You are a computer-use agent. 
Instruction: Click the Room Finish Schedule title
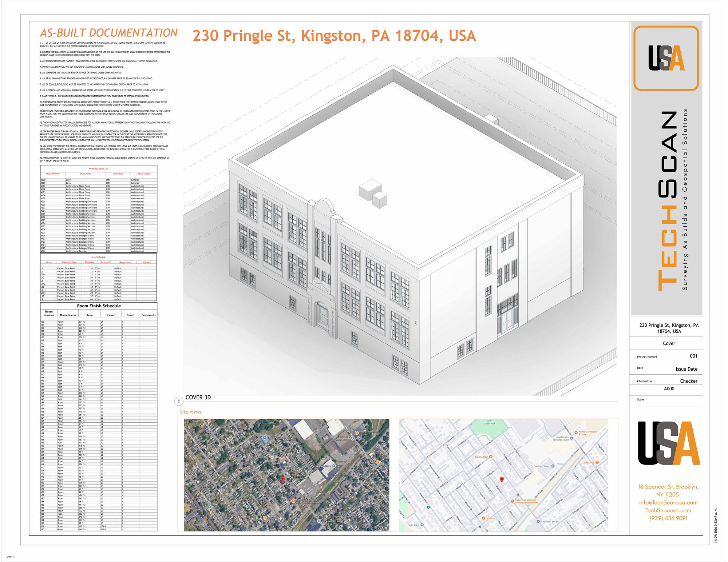tap(99, 306)
